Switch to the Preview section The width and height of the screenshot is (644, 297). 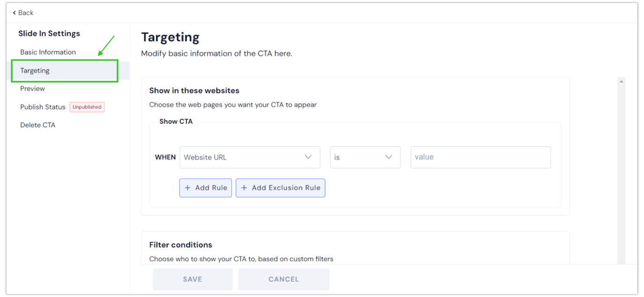click(32, 88)
